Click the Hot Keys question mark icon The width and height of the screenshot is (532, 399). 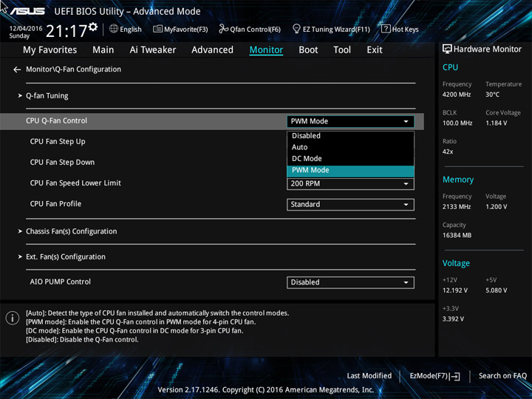pos(386,29)
